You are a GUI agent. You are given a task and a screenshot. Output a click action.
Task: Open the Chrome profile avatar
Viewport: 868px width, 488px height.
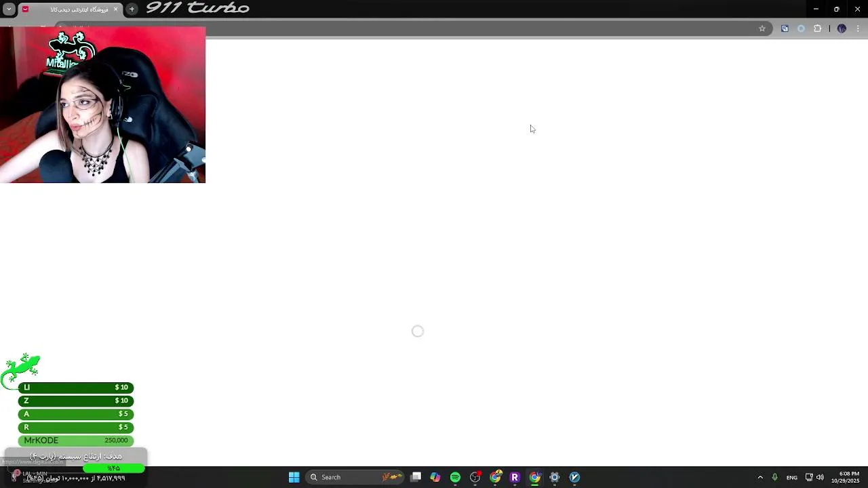tap(842, 28)
